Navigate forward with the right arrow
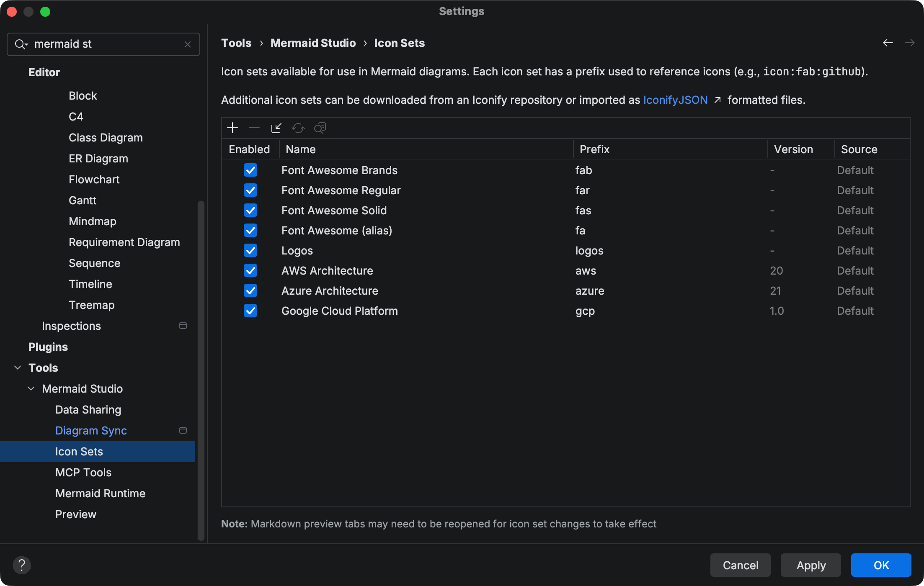924x586 pixels. point(909,43)
